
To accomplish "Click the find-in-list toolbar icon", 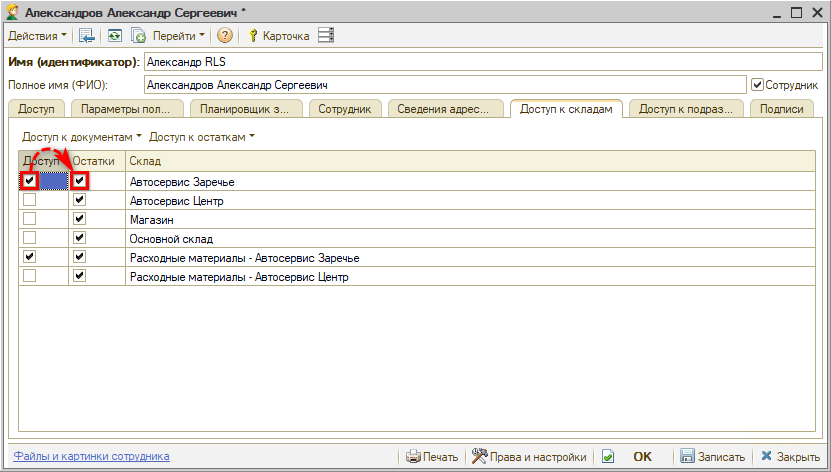I will (87, 36).
